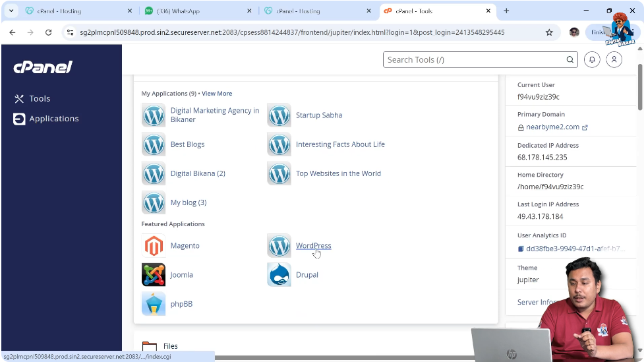Viewport: 644px width, 362px height.
Task: Open the Best Blogs link
Action: pos(187,144)
